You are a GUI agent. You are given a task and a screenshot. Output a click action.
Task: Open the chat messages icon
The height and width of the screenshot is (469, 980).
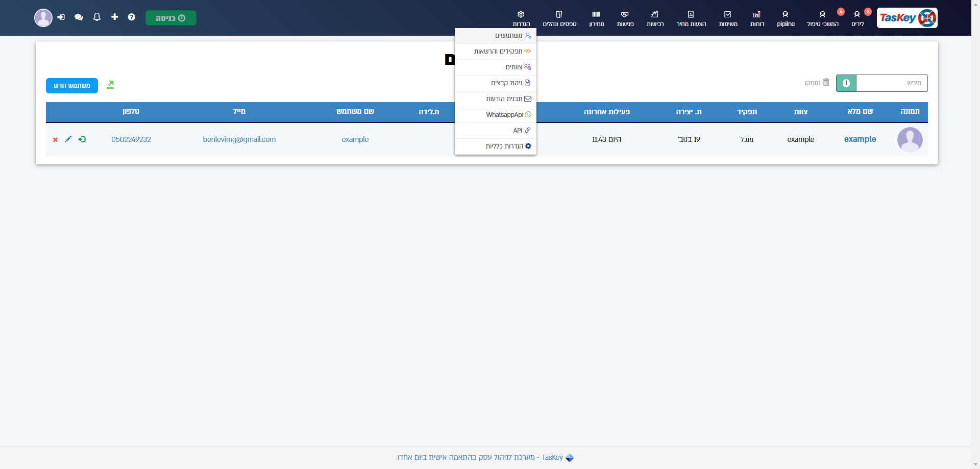pos(79,17)
